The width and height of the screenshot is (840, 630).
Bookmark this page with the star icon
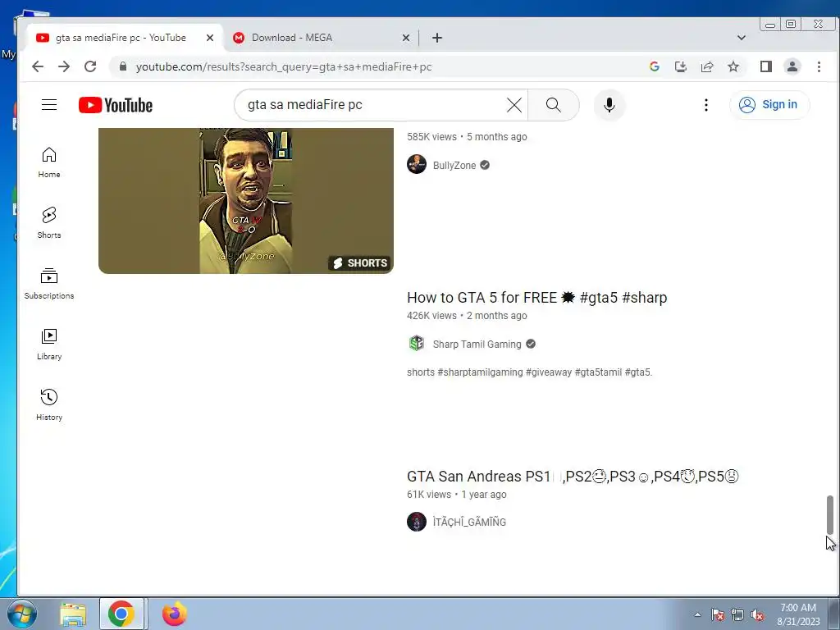click(733, 66)
